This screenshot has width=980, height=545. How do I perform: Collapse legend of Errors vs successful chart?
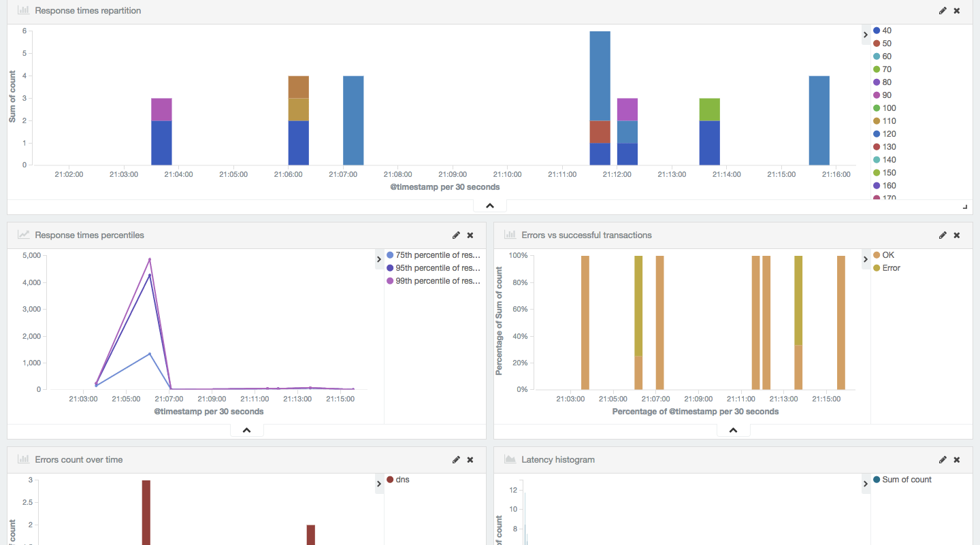(866, 259)
